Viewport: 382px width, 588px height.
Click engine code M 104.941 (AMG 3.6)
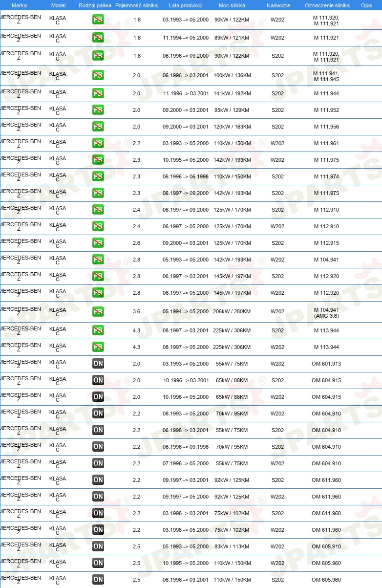pos(326,313)
